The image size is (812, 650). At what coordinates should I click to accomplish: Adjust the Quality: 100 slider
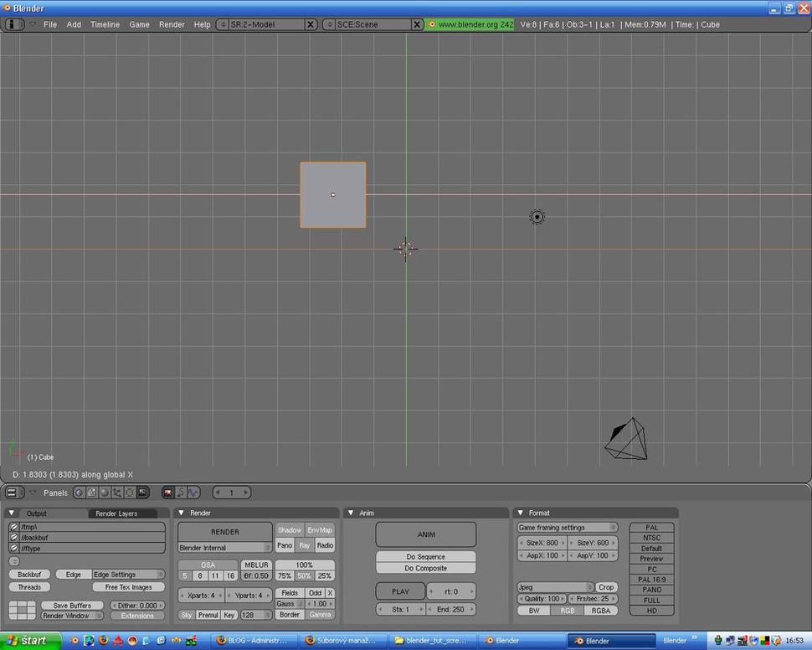(x=542, y=599)
